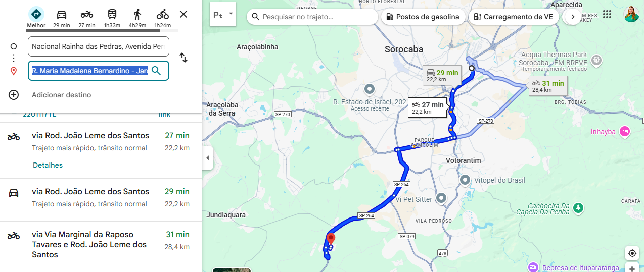Select the motorcycle travel mode icon
This screenshot has height=272, width=644.
coord(87,15)
